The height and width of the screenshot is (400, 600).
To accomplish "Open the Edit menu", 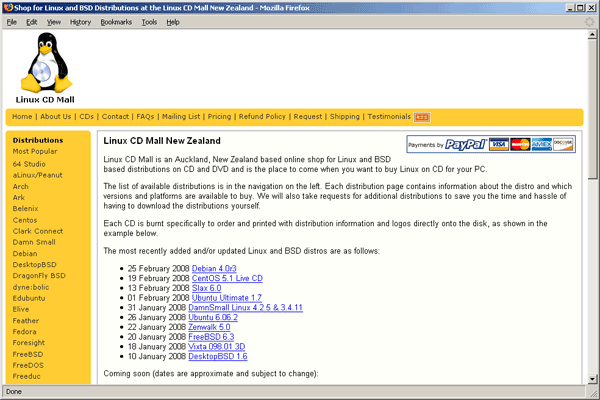I will click(x=31, y=22).
